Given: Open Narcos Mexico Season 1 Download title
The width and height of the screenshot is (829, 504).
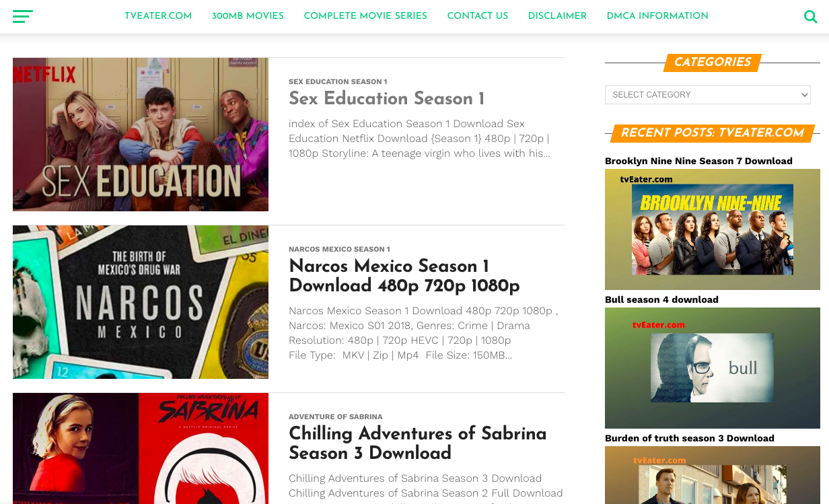Looking at the screenshot, I should pyautogui.click(x=404, y=276).
